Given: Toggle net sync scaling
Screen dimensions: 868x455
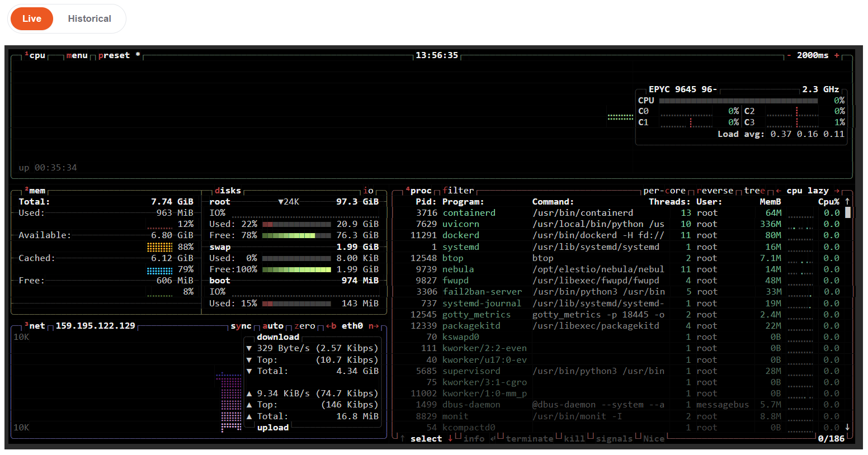Looking at the screenshot, I should point(241,326).
